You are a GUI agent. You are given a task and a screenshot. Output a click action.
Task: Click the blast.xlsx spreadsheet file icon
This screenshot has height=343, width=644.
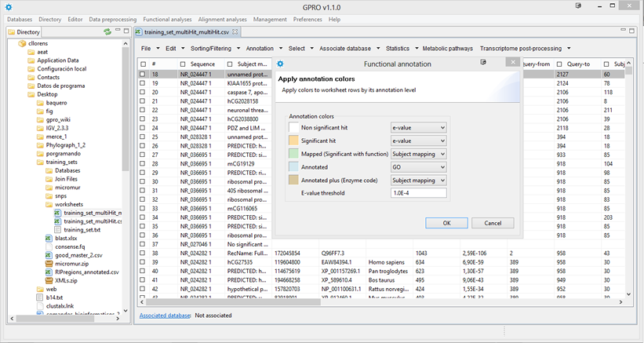pos(49,237)
